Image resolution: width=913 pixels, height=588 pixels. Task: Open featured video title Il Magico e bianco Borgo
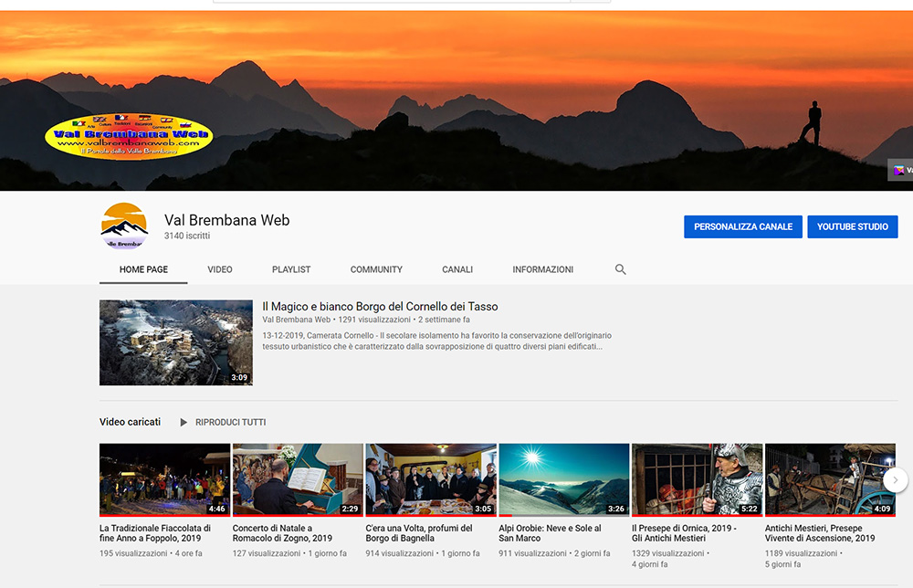380,306
